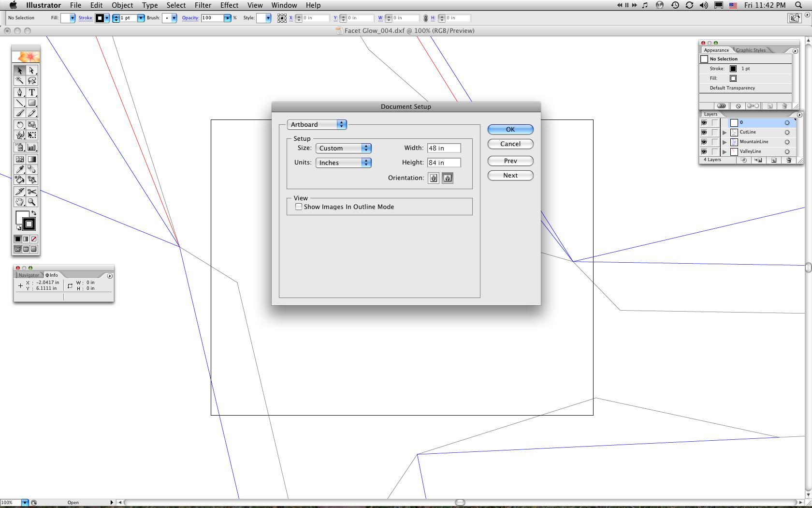This screenshot has height=508, width=812.
Task: Switch to the Graphic Styles tab
Action: click(751, 50)
